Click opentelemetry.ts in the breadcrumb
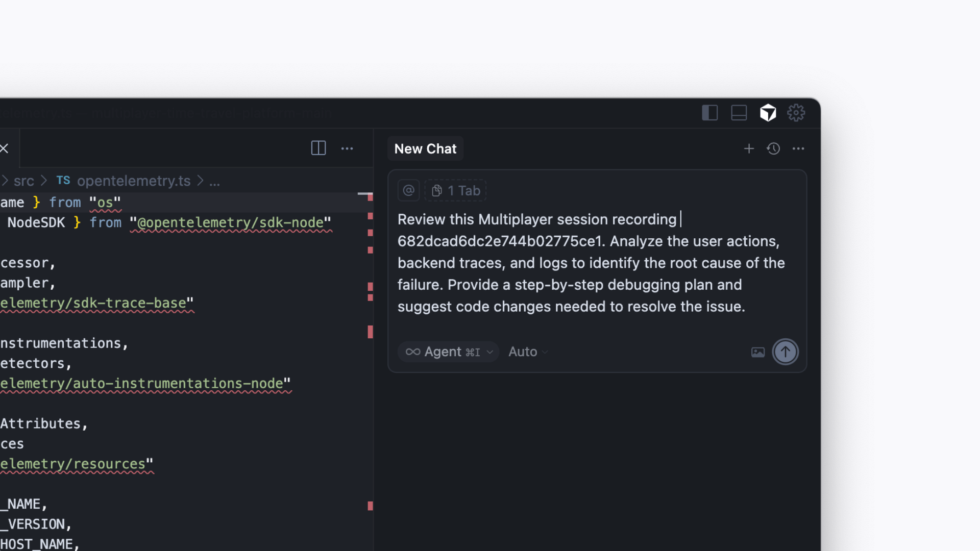 tap(133, 181)
